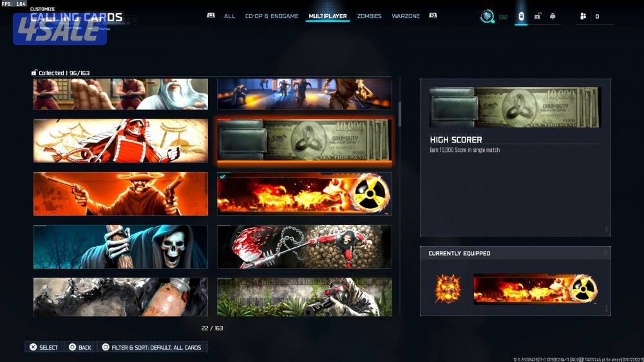The image size is (644, 362).
Task: Open the Co-op & Endgame tab
Action: [x=272, y=16]
